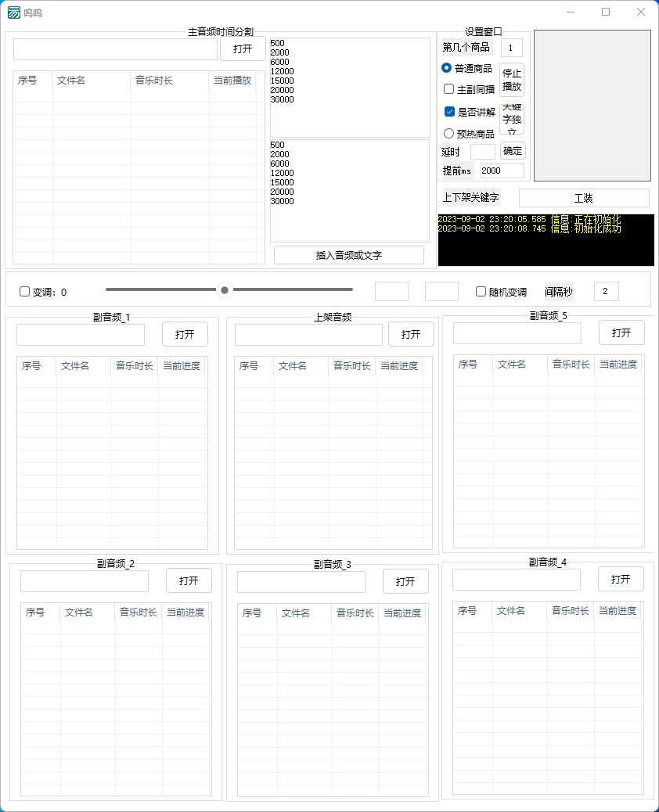Check the 主副同播 checkbox
This screenshot has height=812, width=659.
(448, 88)
